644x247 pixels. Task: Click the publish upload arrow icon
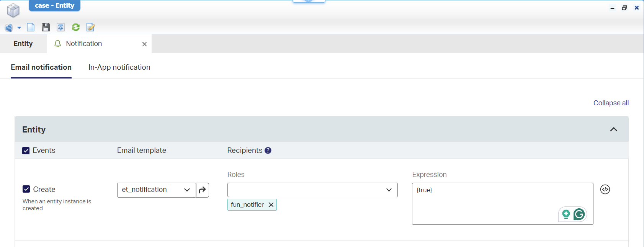[60, 27]
